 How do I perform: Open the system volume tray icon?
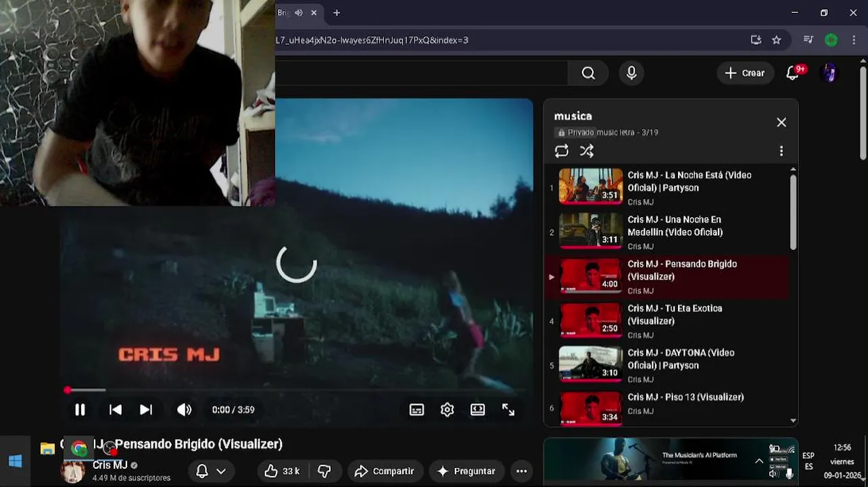tap(774, 473)
